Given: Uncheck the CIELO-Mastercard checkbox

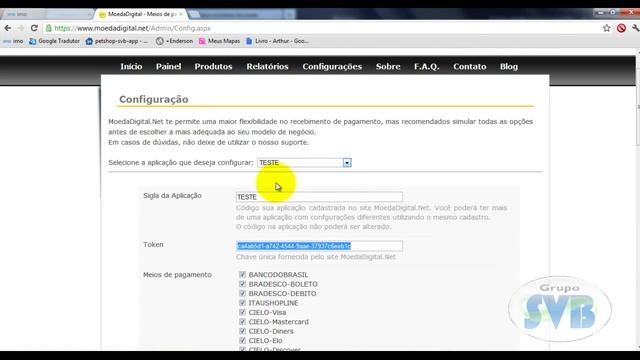Looking at the screenshot, I should coord(242,322).
